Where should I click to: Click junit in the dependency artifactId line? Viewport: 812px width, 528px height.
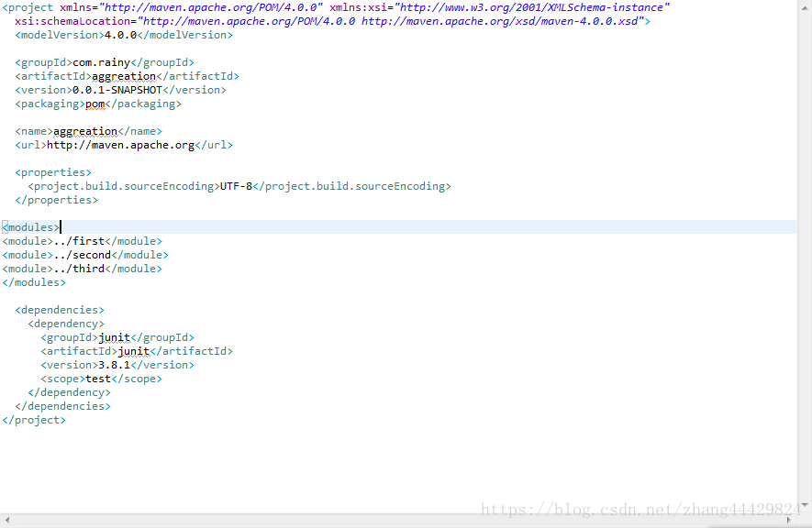tap(134, 351)
